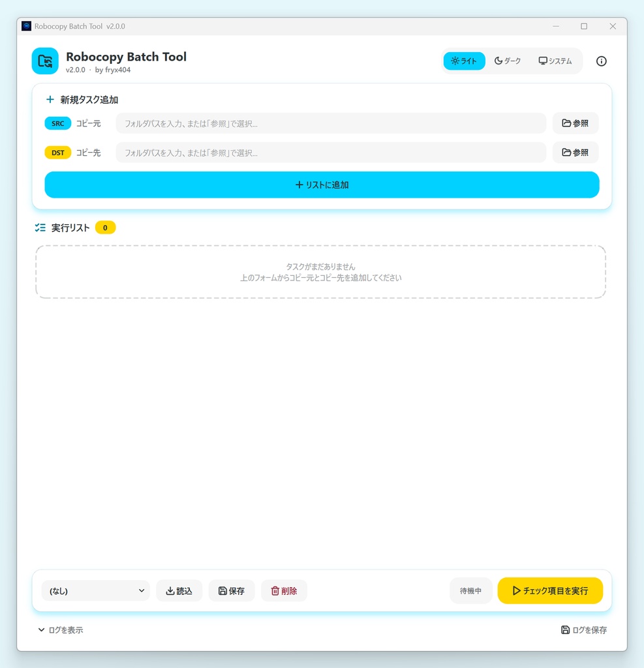This screenshot has width=644, height=668.
Task: Minimize the Robocopy Batch Tool window
Action: (556, 26)
